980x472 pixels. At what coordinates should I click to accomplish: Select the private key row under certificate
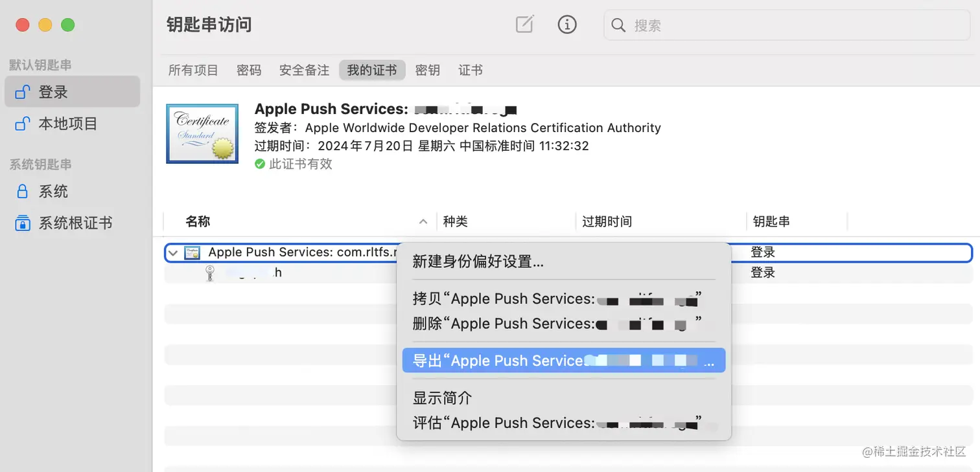(x=568, y=273)
